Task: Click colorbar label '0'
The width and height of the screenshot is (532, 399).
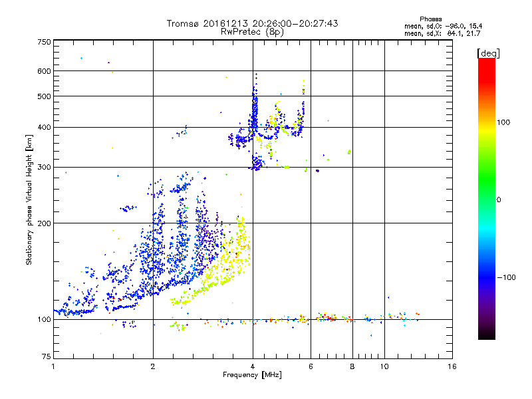Action: 499,200
